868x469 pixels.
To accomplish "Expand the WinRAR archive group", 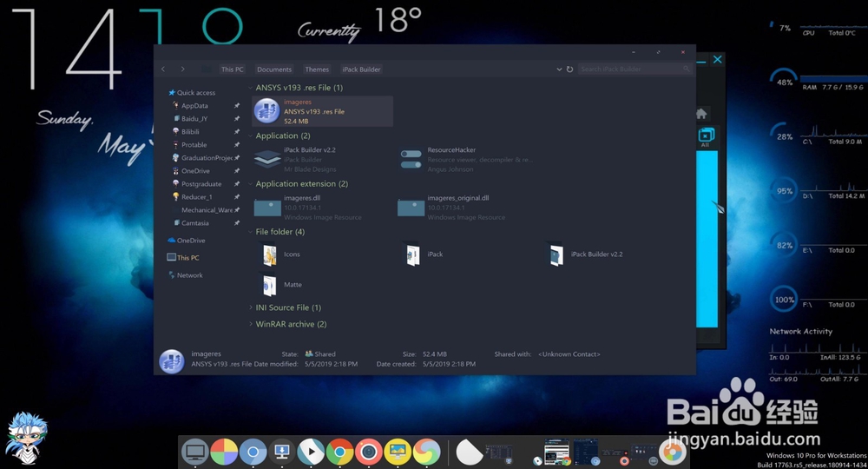I will coord(250,324).
